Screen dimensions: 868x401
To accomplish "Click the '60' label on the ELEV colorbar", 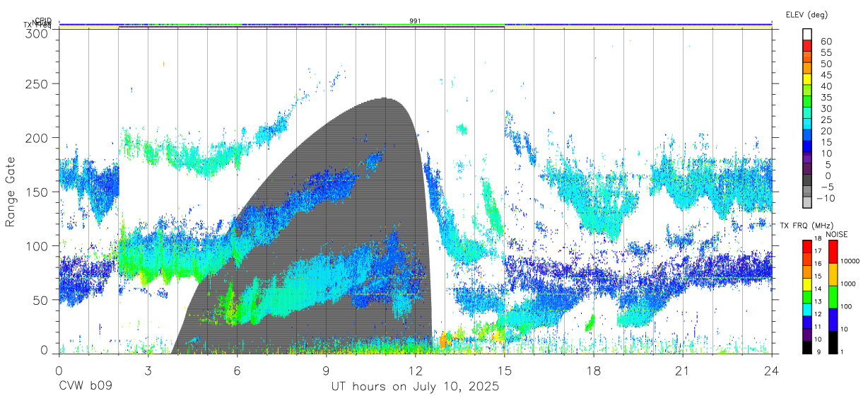I will pyautogui.click(x=826, y=42).
